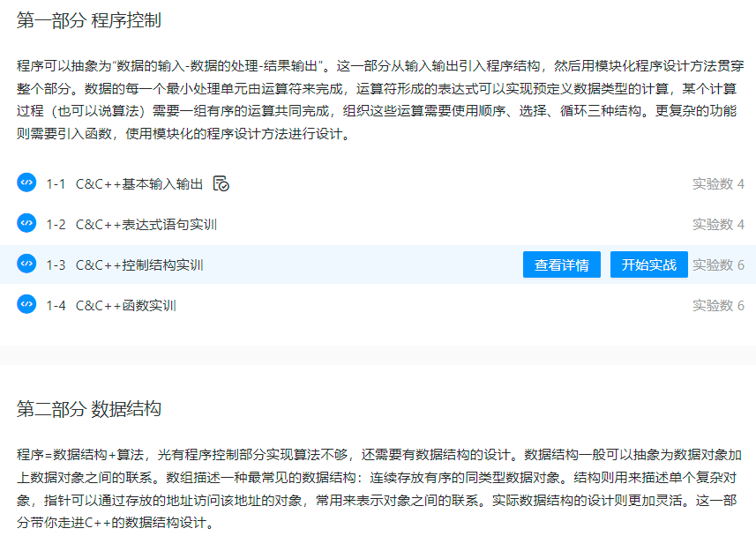Open the 查看详情 button
Viewport: 756px width, 536px height.
pos(562,264)
